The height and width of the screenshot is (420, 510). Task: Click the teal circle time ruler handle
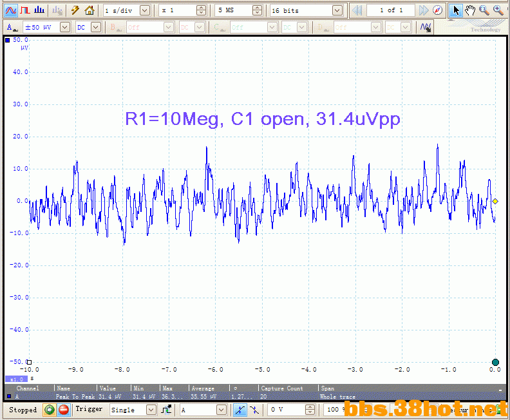point(495,362)
